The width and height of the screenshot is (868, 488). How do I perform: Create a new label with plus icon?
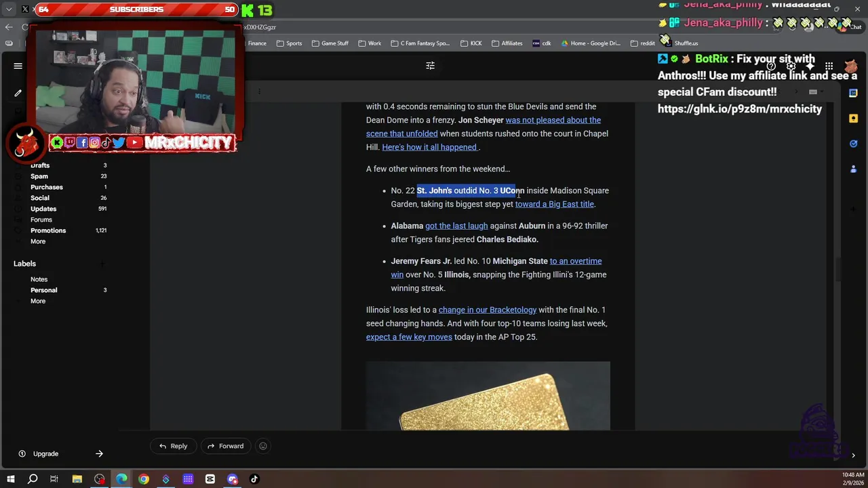(102, 264)
